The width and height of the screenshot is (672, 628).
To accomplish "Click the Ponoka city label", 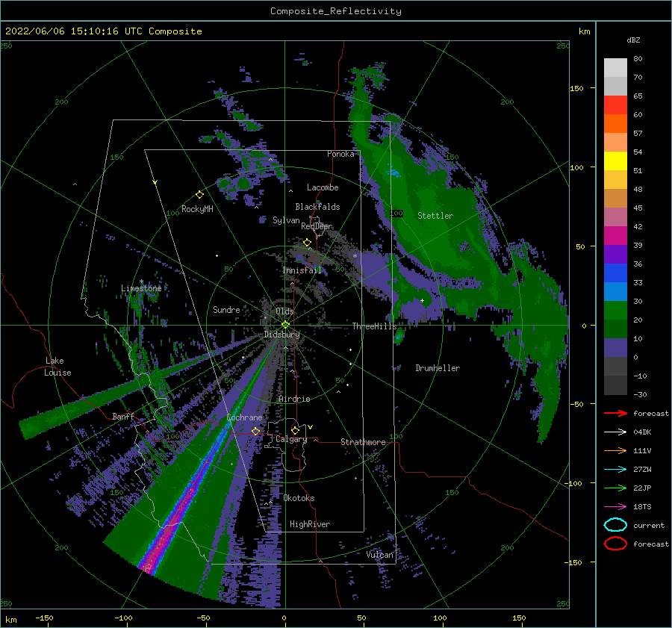I will (x=340, y=154).
